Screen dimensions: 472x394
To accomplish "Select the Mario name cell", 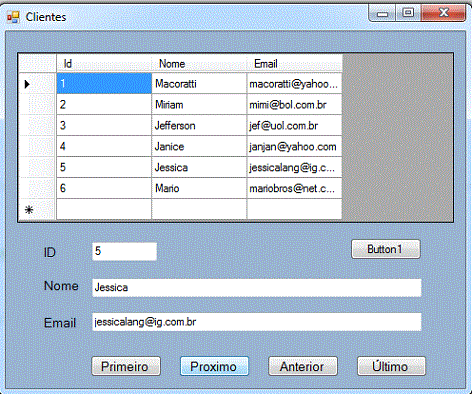I will coord(199,188).
